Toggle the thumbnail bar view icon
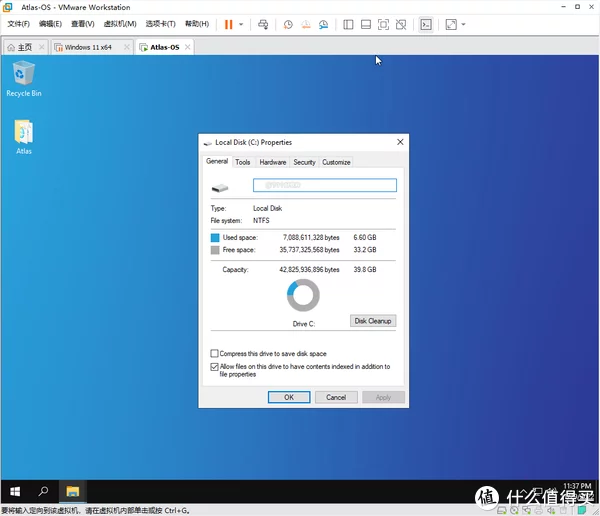The image size is (600, 516). [x=366, y=24]
